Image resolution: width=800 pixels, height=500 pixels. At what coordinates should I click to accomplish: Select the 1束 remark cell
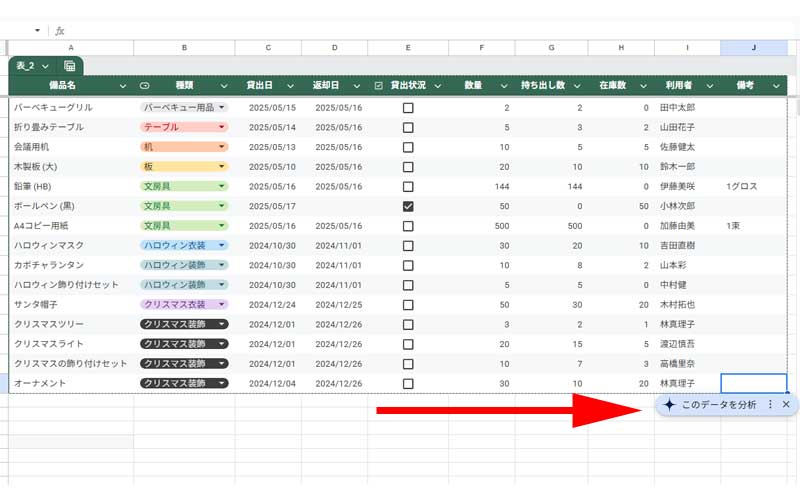754,226
